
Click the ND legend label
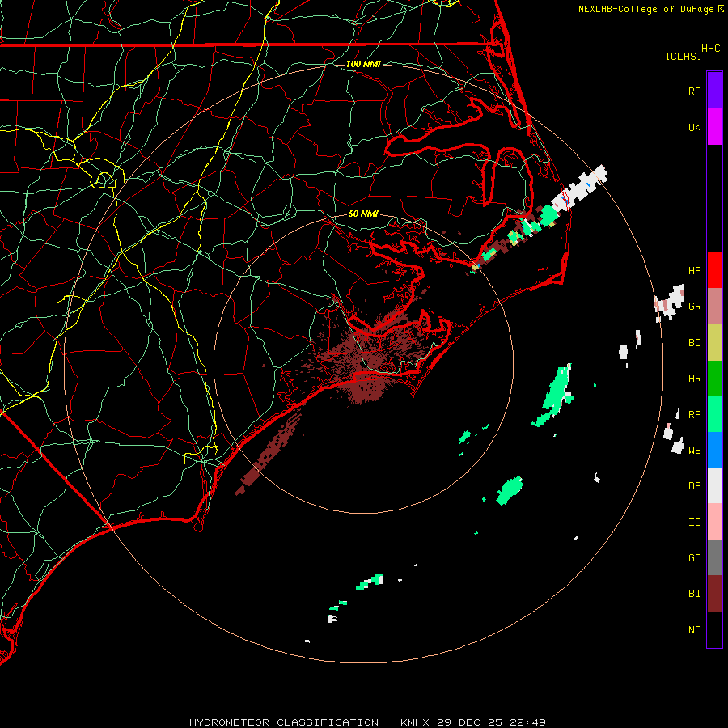[x=694, y=629]
